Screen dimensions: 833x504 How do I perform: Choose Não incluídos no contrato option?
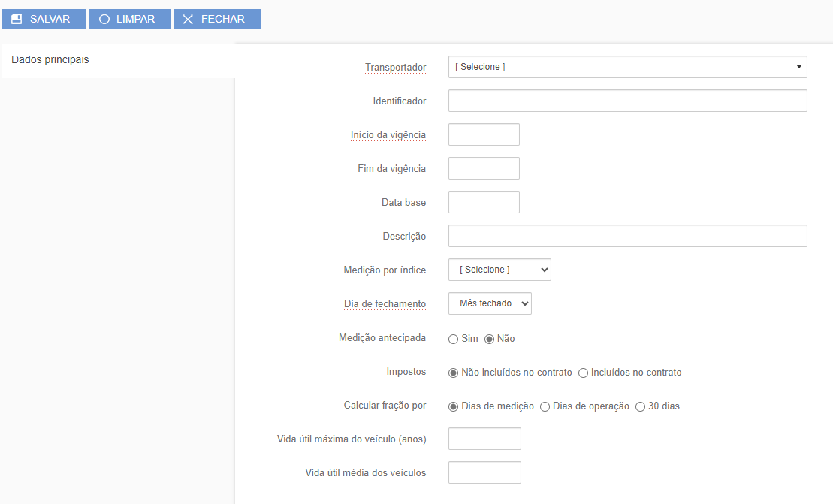coord(453,373)
